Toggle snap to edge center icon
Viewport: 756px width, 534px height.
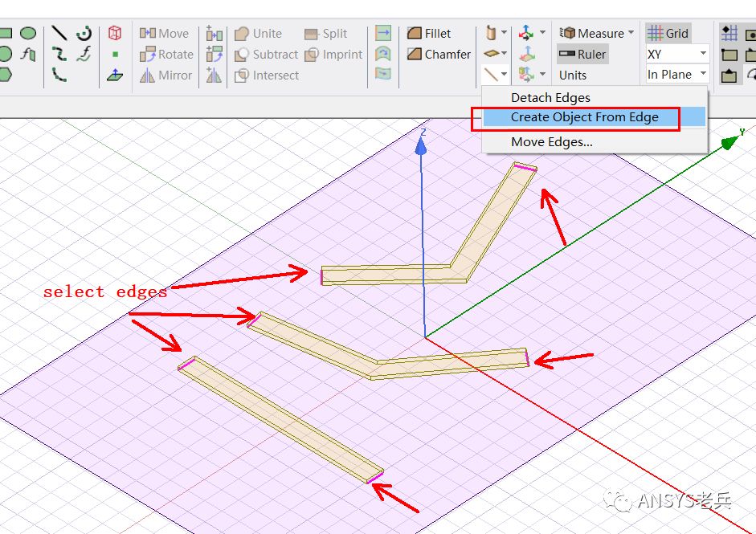(x=729, y=75)
